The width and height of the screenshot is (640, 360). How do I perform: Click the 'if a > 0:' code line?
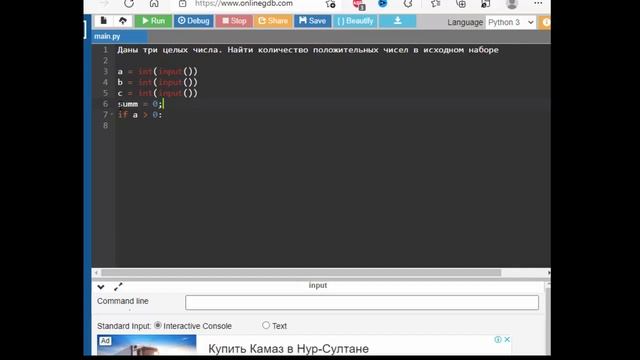tap(140, 115)
